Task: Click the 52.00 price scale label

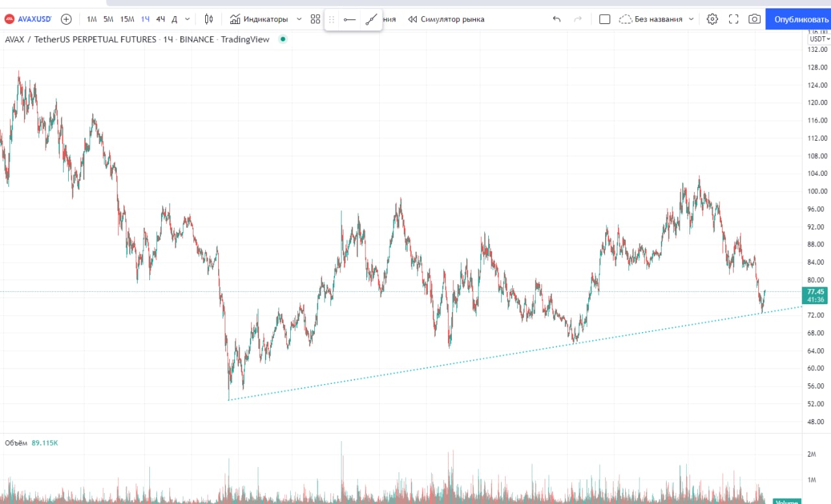Action: (817, 404)
